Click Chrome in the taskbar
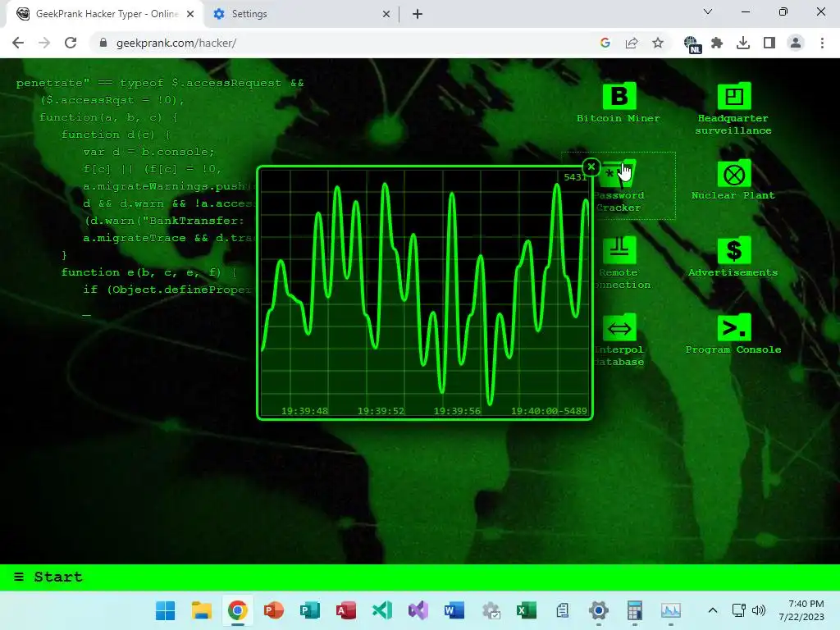The height and width of the screenshot is (630, 840). 237,610
